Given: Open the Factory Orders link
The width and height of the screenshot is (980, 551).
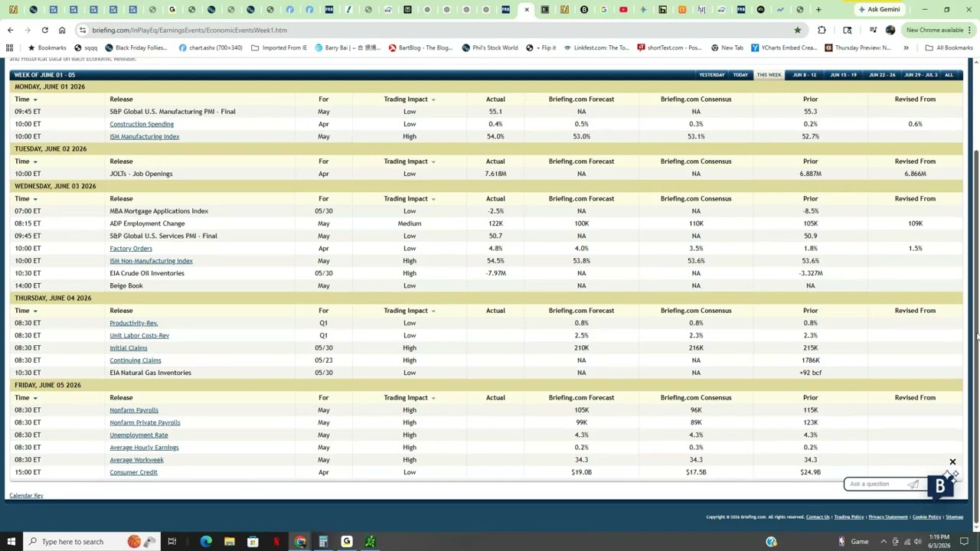Looking at the screenshot, I should coord(131,248).
